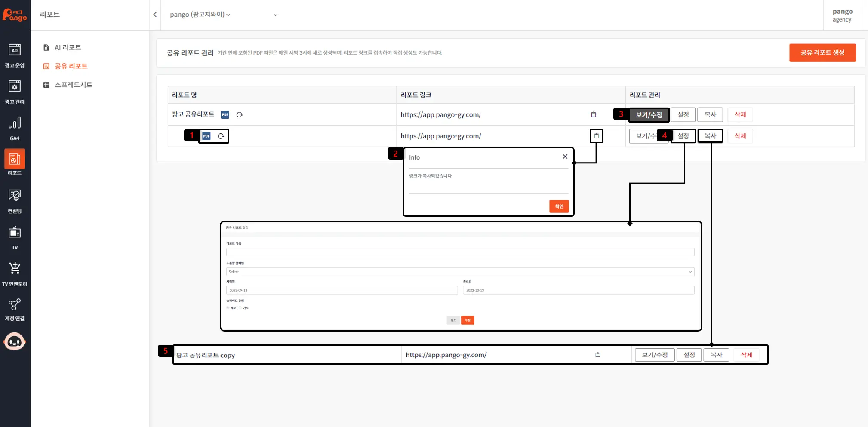This screenshot has height=427, width=868.
Task: Open the GA4 analytics sidebar icon
Action: point(15,128)
